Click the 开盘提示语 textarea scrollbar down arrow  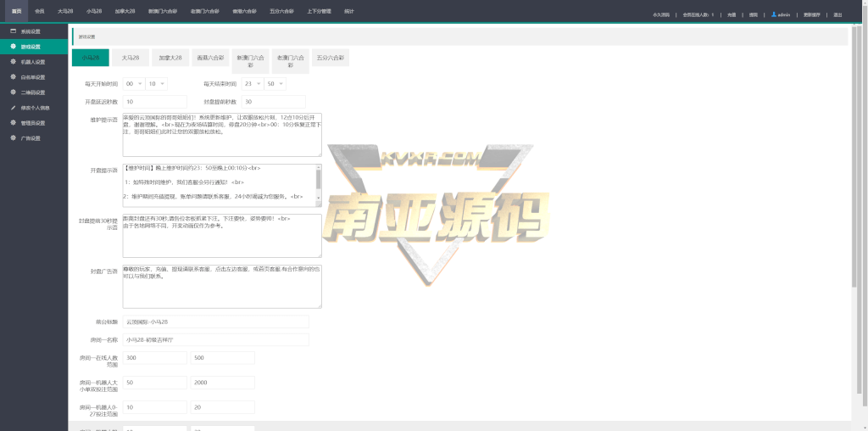319,197
